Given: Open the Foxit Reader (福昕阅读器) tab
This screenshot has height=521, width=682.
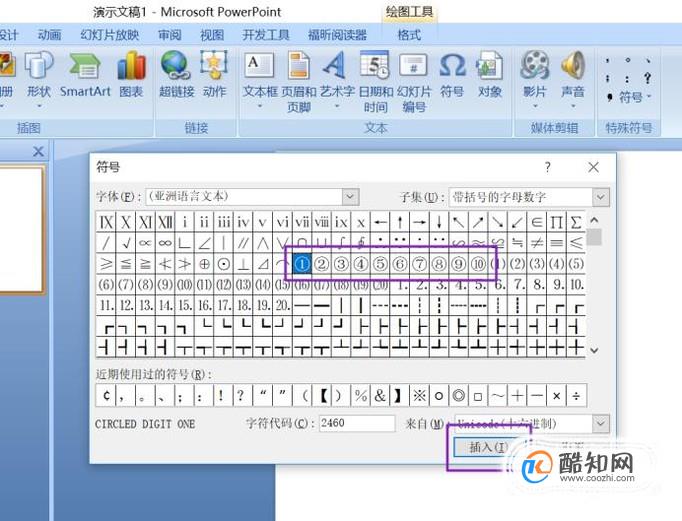Looking at the screenshot, I should tap(337, 34).
